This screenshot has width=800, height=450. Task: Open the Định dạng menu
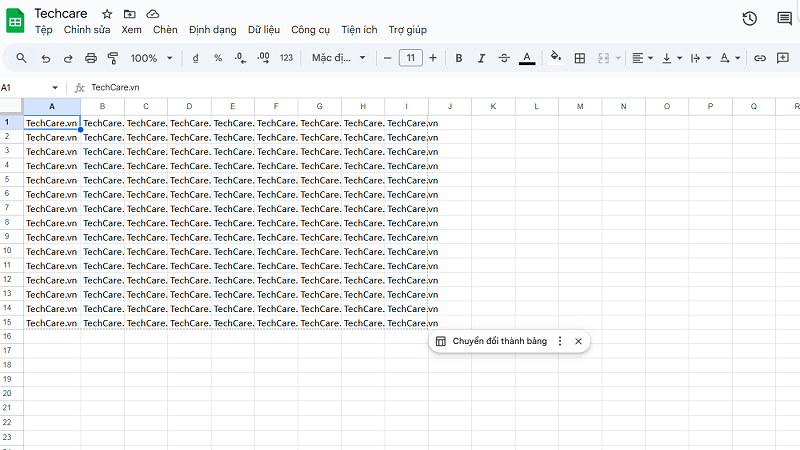[x=212, y=30]
